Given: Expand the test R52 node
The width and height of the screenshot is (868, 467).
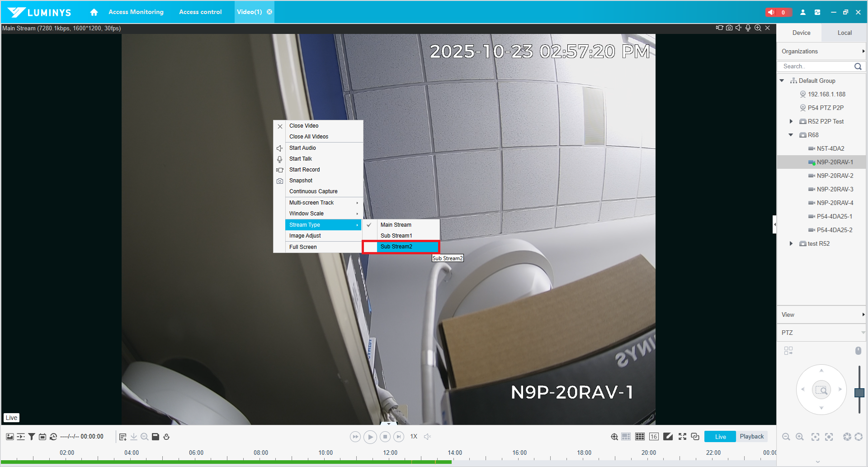Looking at the screenshot, I should point(791,243).
